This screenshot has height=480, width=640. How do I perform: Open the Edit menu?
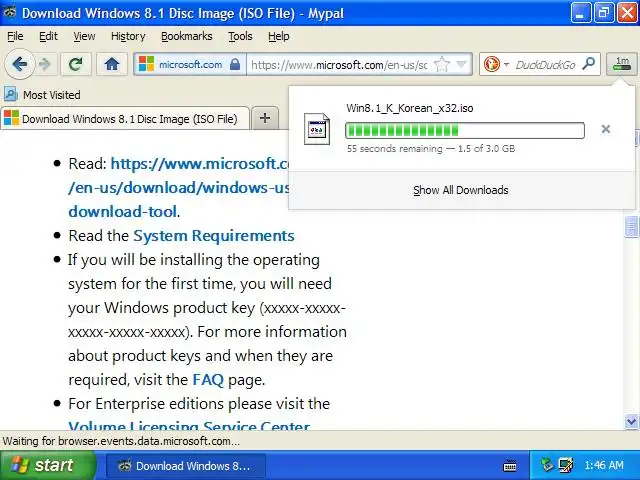point(48,36)
